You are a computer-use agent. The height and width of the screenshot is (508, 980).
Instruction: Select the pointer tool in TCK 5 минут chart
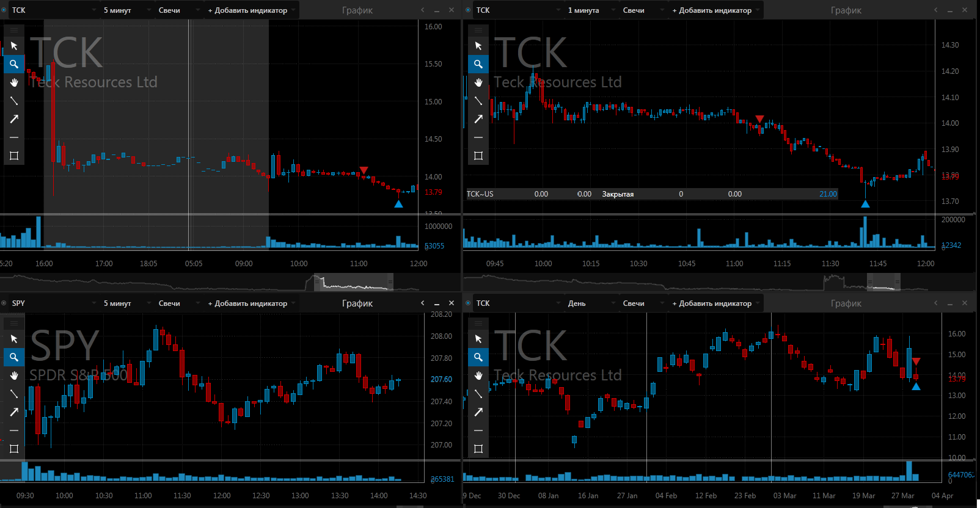pos(14,46)
